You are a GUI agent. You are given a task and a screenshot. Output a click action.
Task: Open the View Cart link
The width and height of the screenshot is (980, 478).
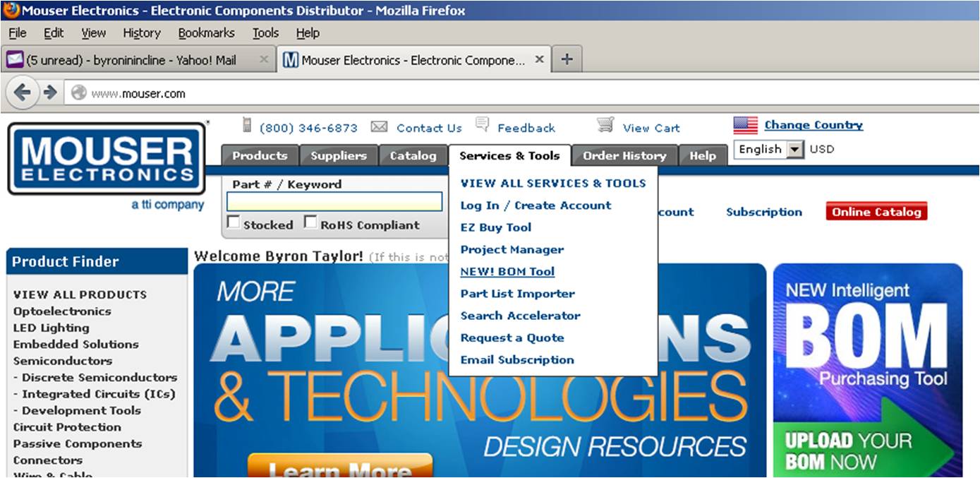pyautogui.click(x=651, y=128)
